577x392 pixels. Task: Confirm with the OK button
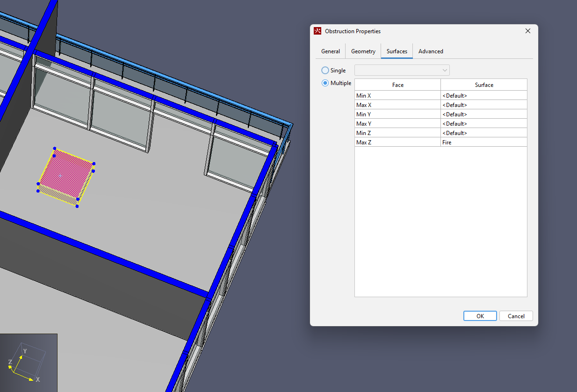pyautogui.click(x=480, y=316)
